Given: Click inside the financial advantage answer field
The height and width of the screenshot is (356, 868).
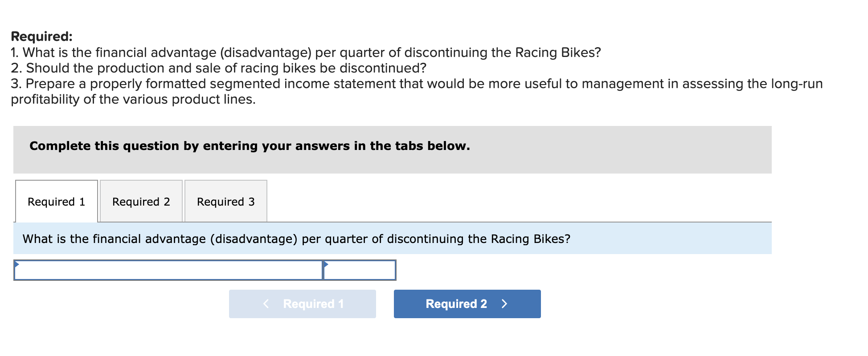Looking at the screenshot, I should tap(169, 270).
